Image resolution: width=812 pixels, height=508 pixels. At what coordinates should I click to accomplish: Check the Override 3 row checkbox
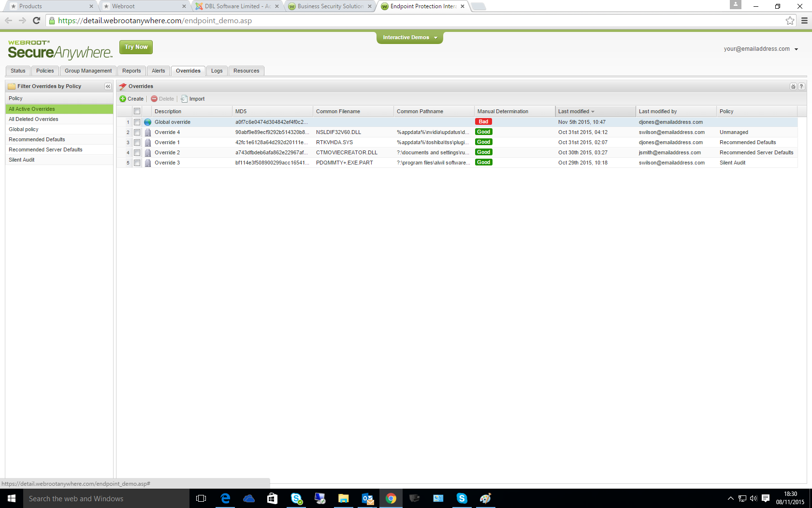(x=137, y=163)
